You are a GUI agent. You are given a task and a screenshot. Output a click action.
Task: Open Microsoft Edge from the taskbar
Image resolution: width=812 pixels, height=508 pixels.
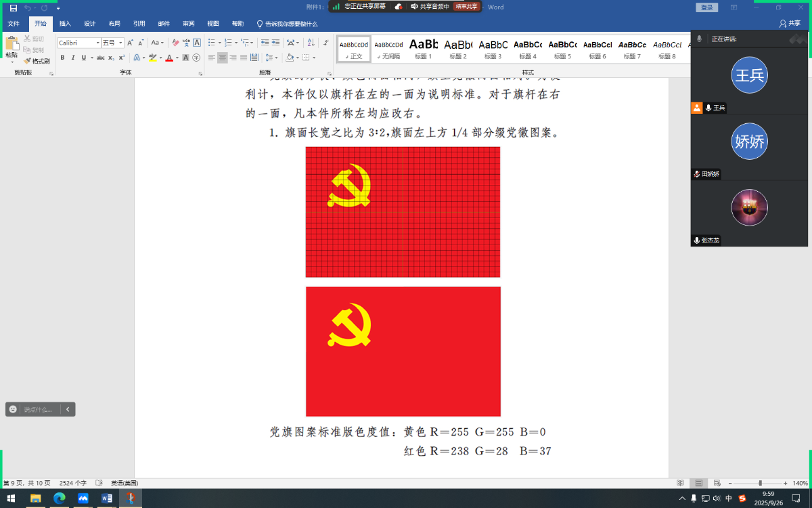[60, 499]
